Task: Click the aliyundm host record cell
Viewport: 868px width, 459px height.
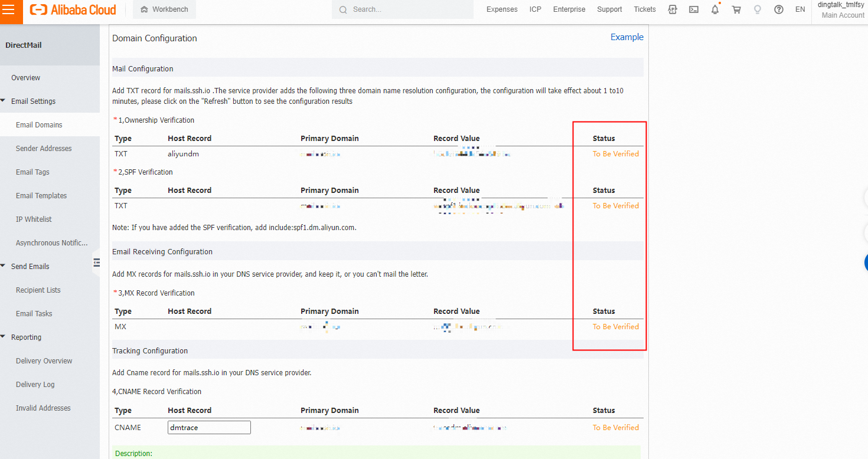Action: coord(183,154)
